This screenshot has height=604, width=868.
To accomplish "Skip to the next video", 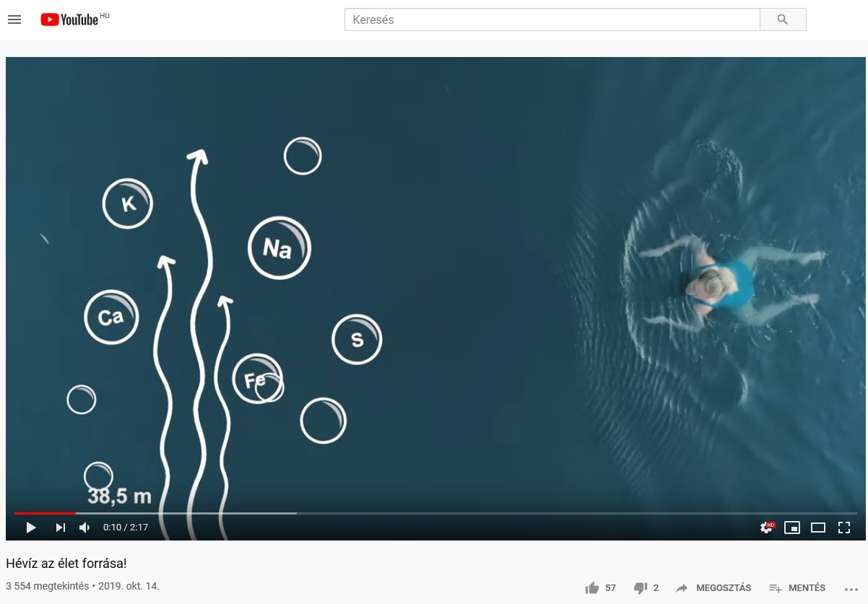I will (x=61, y=528).
